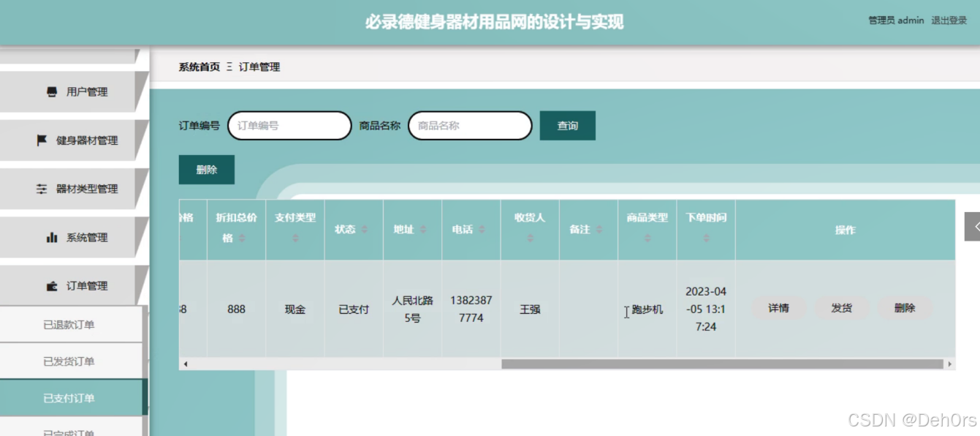Click the phone number 13823877774 cell
This screenshot has height=436, width=980.
471,309
